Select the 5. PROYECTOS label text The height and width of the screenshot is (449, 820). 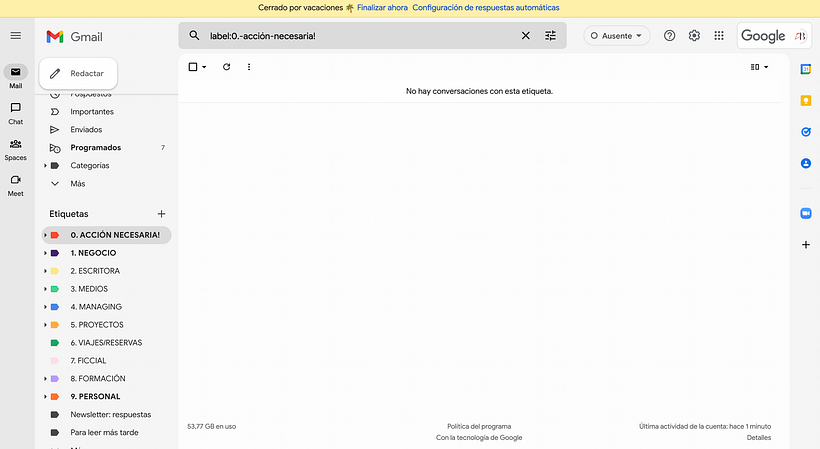97,325
